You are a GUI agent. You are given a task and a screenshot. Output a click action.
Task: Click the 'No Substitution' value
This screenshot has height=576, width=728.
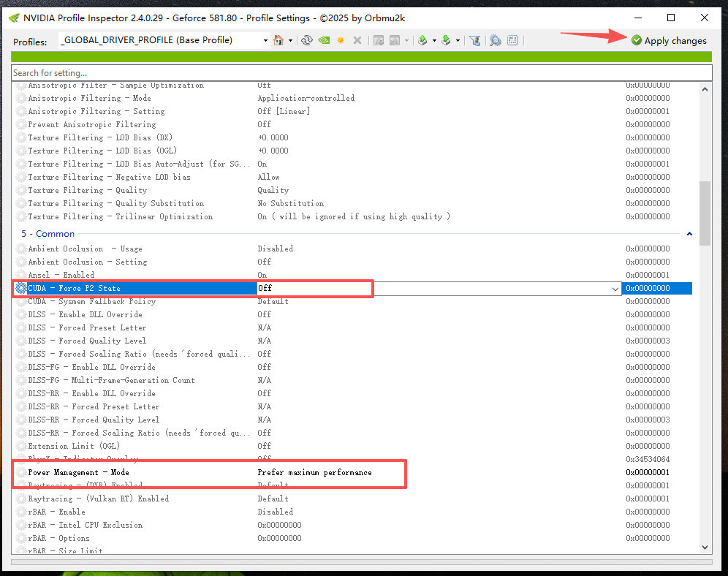[291, 204]
